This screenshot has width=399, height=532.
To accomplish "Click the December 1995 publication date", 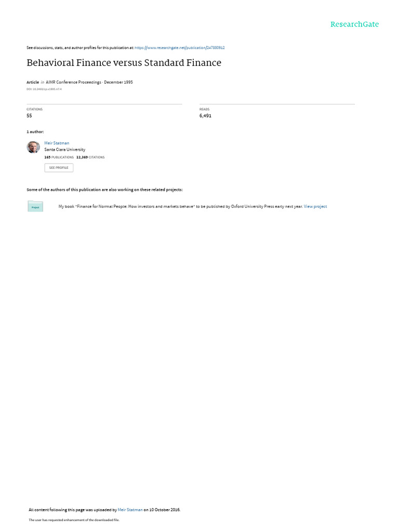I will pyautogui.click(x=118, y=82).
